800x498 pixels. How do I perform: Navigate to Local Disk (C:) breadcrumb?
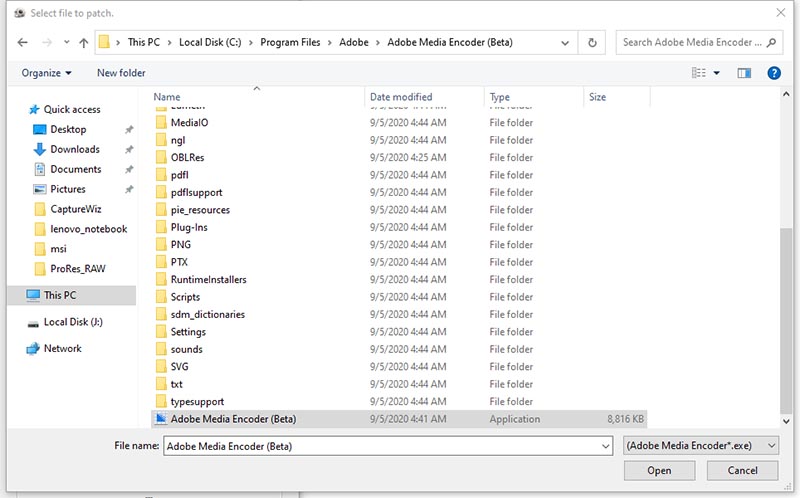(210, 42)
